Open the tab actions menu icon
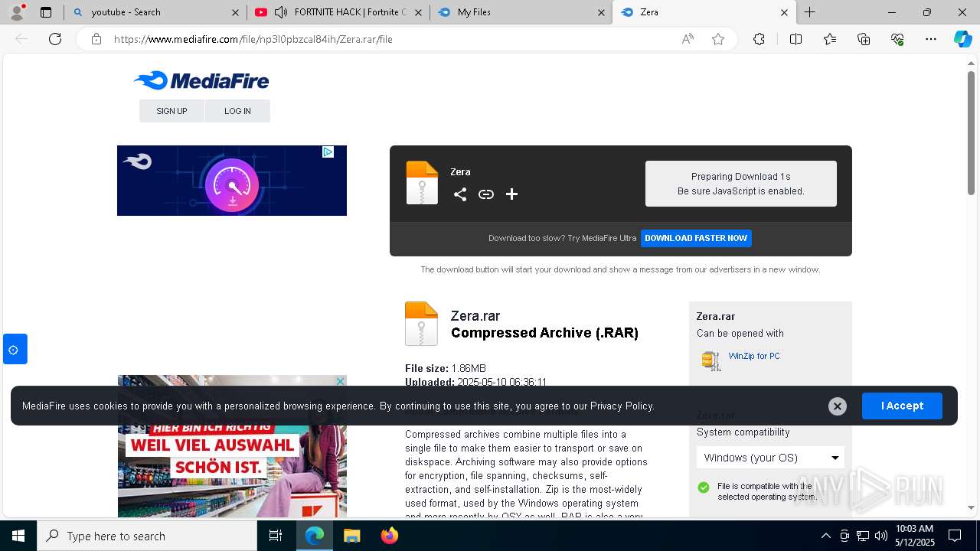The height and width of the screenshot is (551, 980). [x=46, y=12]
